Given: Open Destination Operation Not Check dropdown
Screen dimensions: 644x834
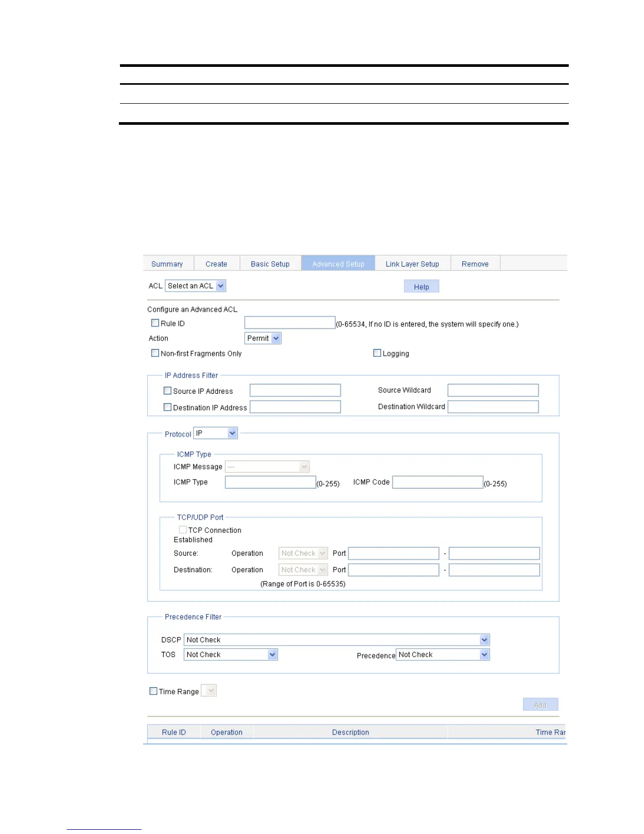Looking at the screenshot, I should click(303, 570).
